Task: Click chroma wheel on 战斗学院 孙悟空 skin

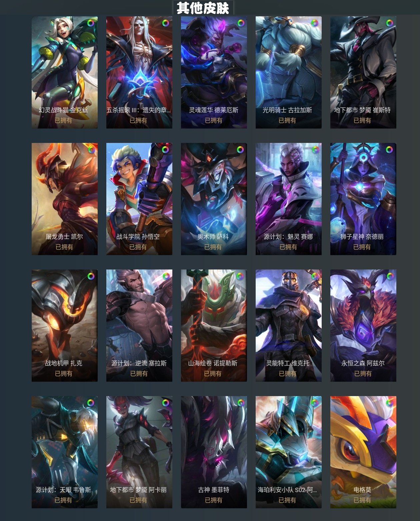Action: 165,150
